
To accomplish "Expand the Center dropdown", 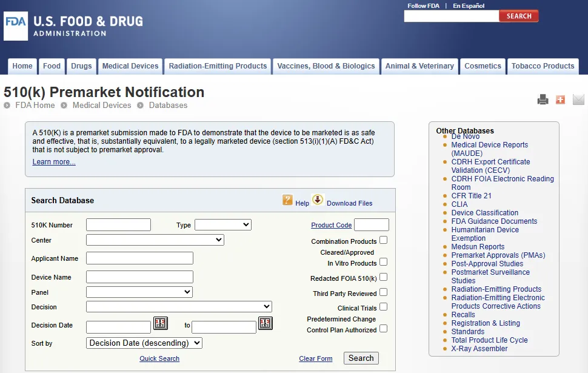I will click(155, 240).
